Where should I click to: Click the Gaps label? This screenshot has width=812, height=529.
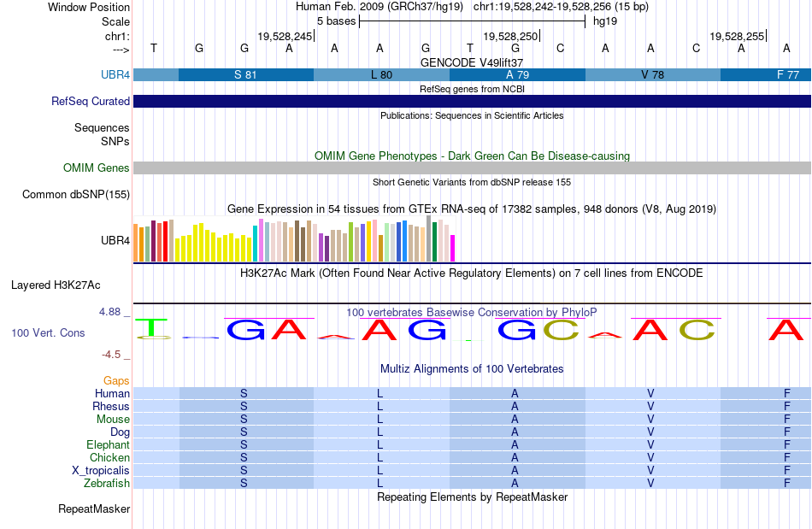click(116, 380)
